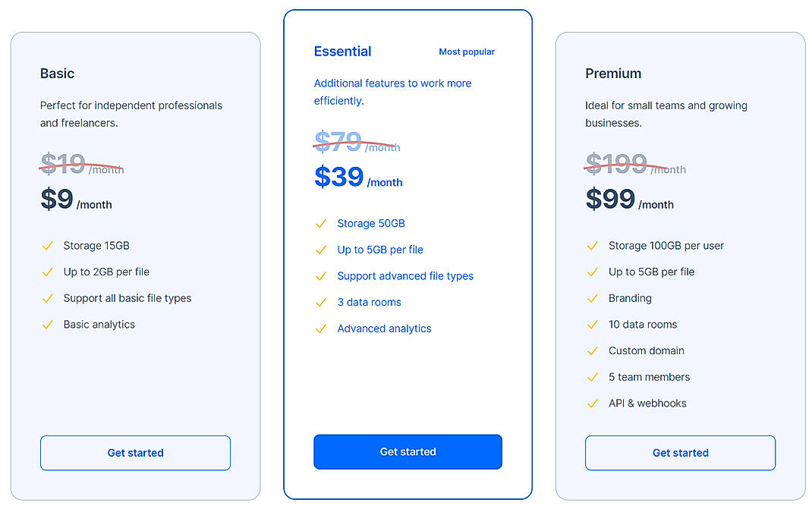Open the Storage 50GB feature link

371,223
